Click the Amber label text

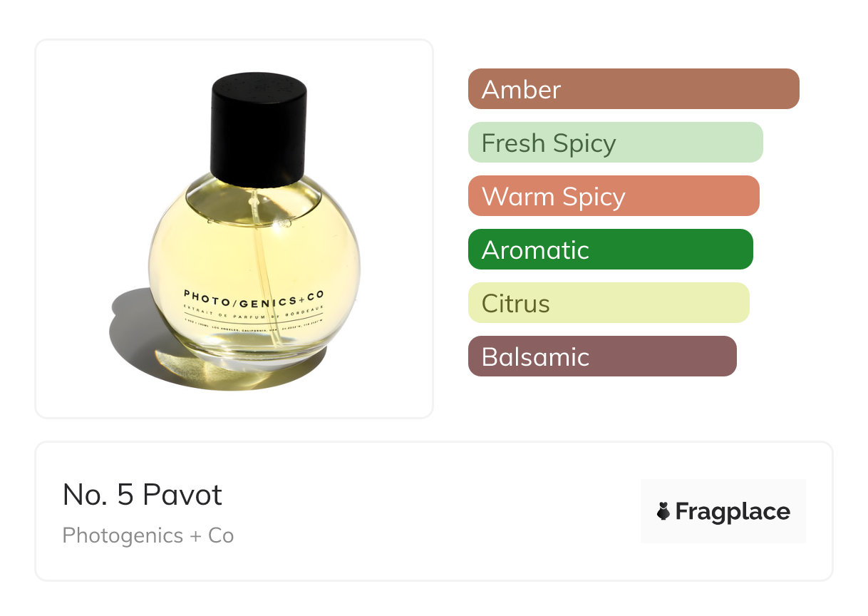tap(521, 89)
